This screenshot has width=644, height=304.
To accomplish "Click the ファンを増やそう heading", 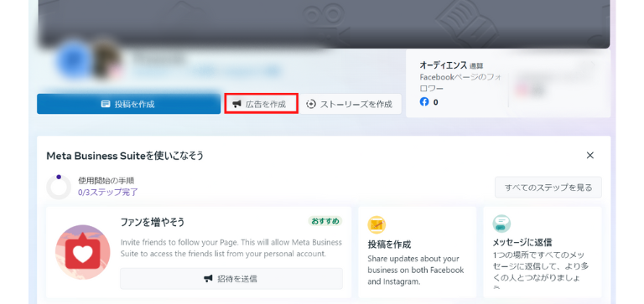I will [153, 222].
